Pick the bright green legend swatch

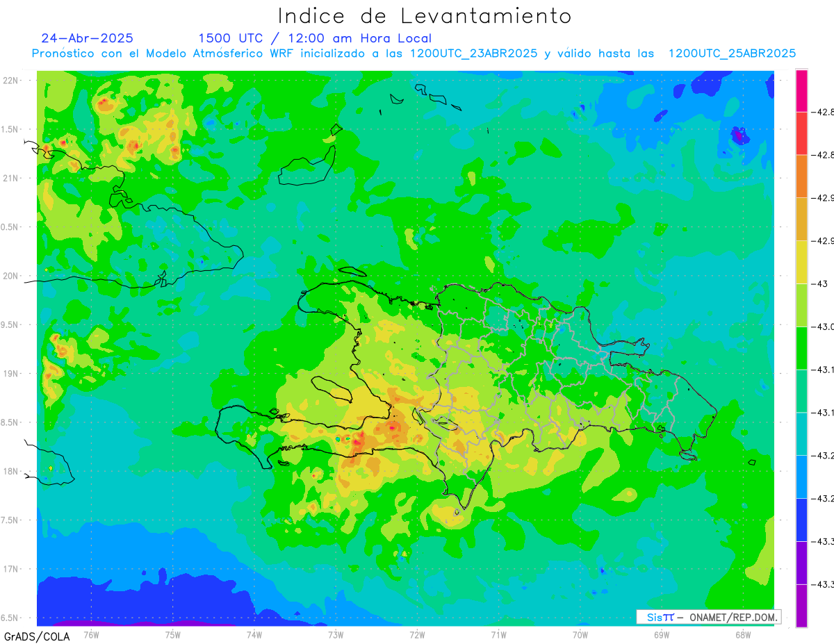[801, 348]
